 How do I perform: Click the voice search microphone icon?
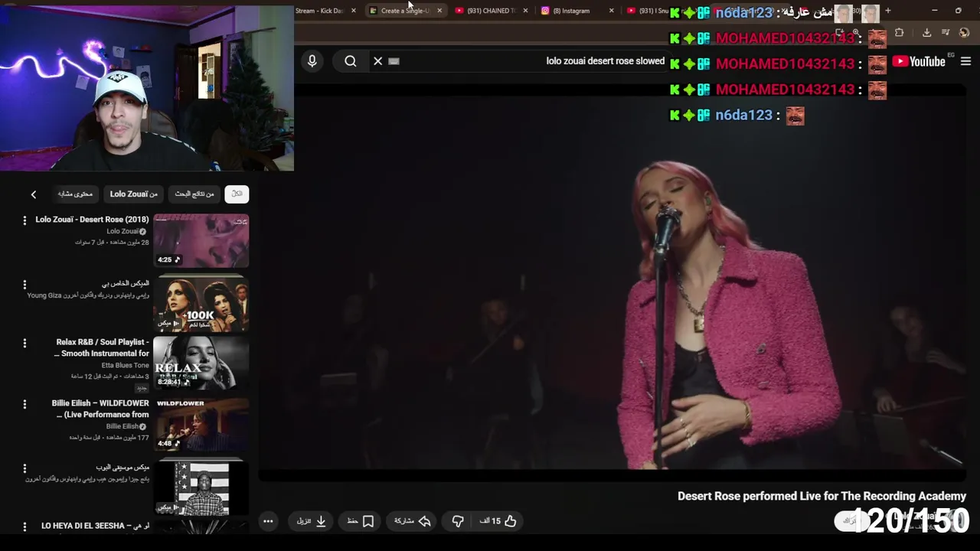[x=312, y=61]
